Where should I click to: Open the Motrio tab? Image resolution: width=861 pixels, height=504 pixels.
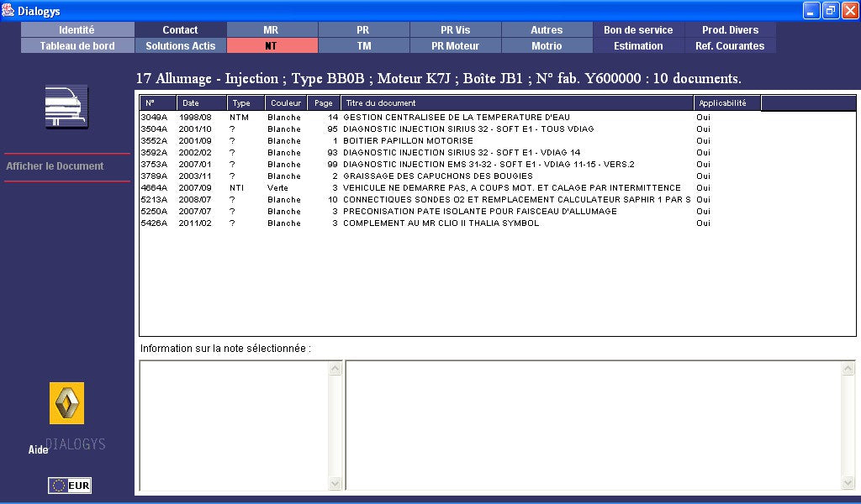tap(547, 45)
